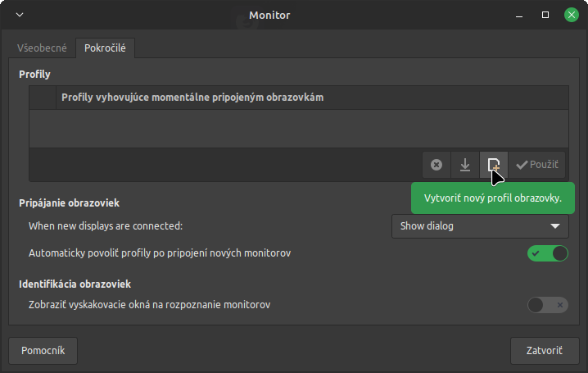
Task: Open the 'Show dialog' dropdown
Action: coord(479,225)
